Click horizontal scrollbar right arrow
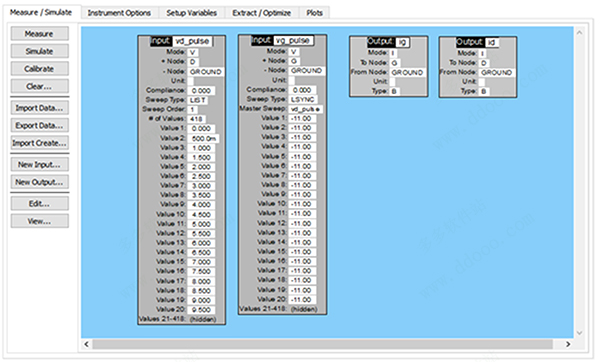The width and height of the screenshot is (600, 362). 568,344
